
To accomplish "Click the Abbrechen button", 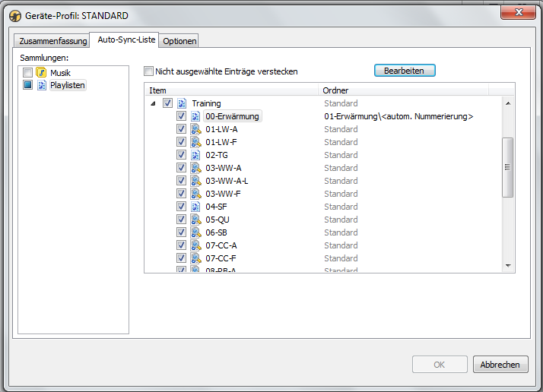I will 500,365.
